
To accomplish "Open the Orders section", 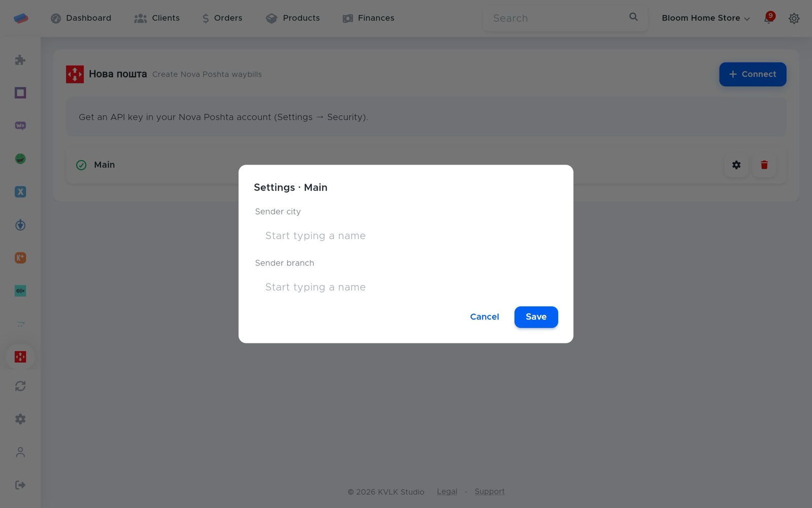I will click(x=222, y=18).
